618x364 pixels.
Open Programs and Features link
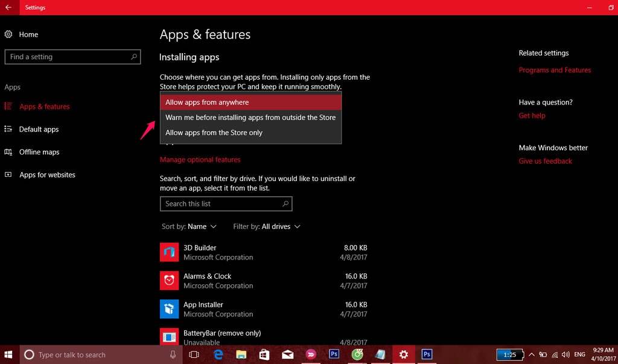point(555,70)
